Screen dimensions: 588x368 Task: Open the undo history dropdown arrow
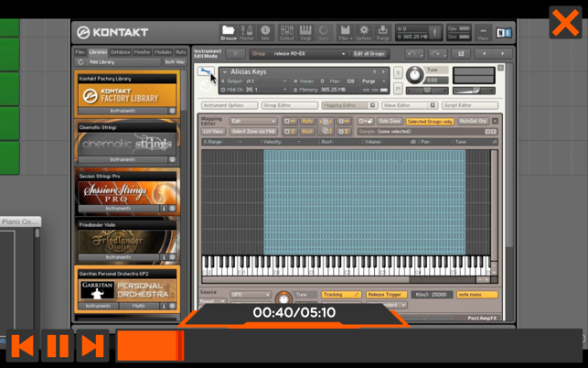point(422,55)
